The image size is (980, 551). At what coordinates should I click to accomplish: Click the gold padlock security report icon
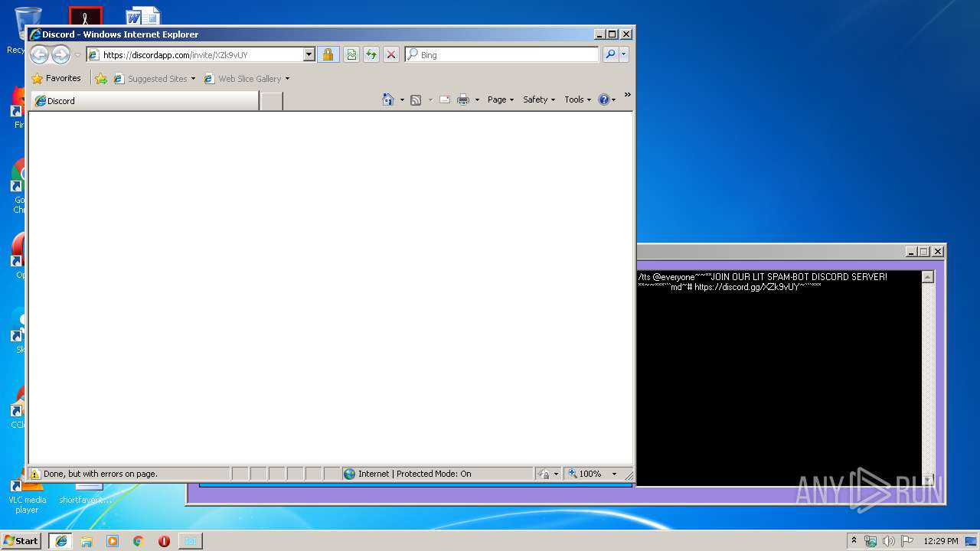328,54
